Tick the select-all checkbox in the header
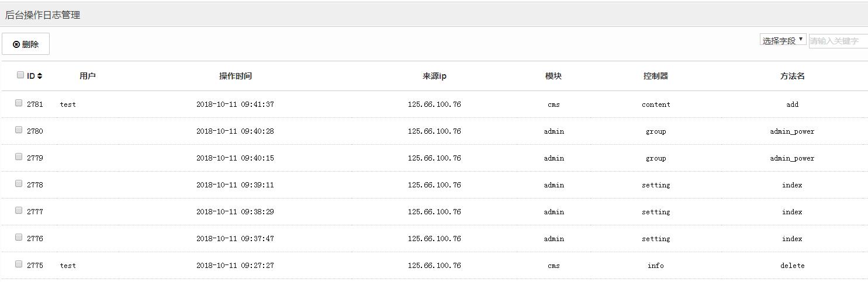Screen dimensions: 868x282 click(20, 75)
